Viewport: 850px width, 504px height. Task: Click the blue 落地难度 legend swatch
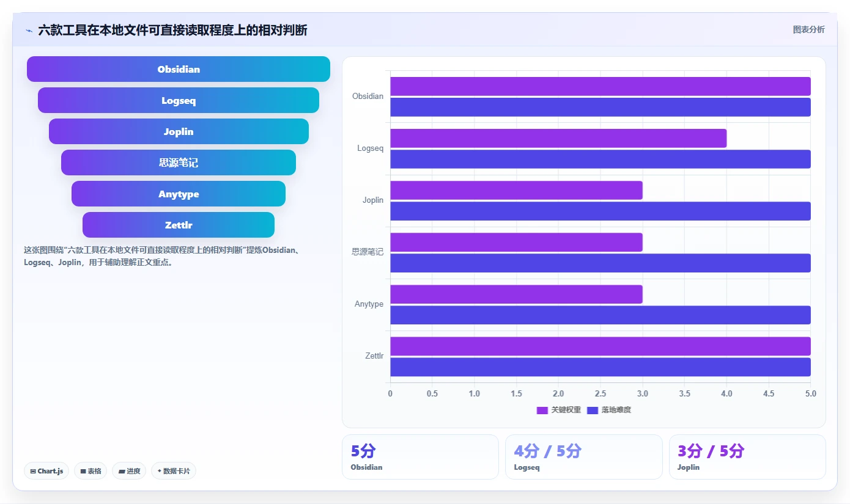point(593,410)
